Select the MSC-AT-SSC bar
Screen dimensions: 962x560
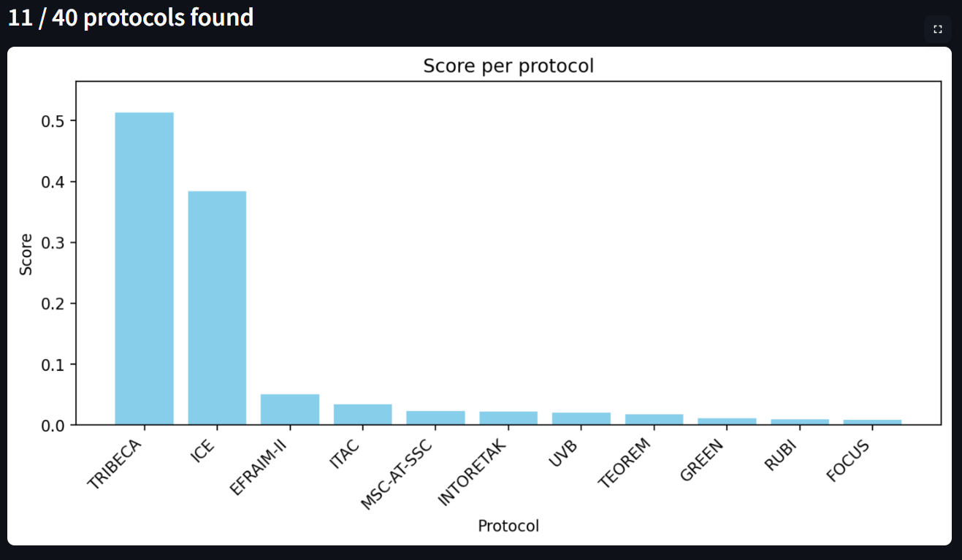(435, 416)
